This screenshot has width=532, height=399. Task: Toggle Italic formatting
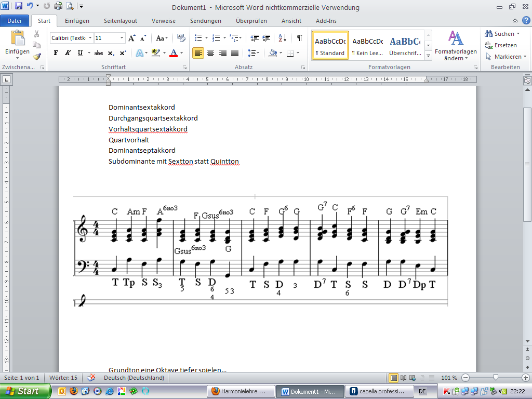point(68,53)
